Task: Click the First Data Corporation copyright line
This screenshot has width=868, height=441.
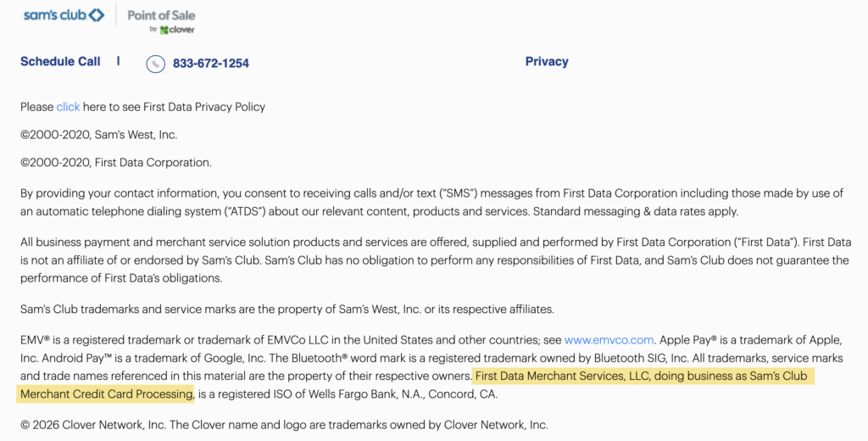Action: (116, 162)
